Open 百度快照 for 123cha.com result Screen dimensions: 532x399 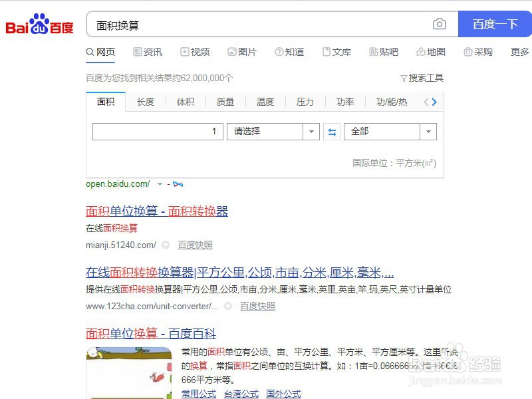pos(257,306)
